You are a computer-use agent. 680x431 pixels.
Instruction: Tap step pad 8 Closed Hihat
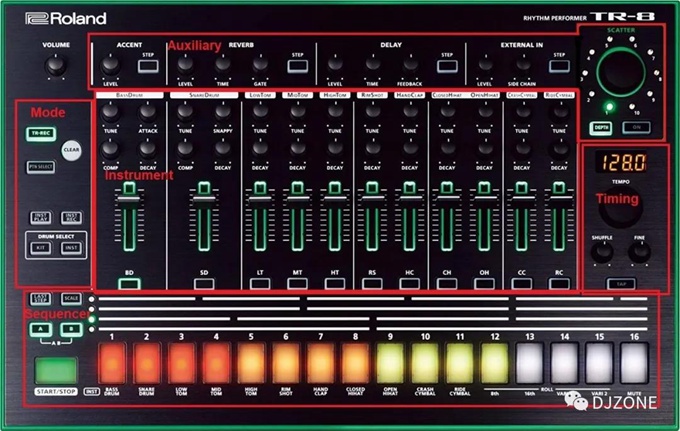tap(355, 363)
